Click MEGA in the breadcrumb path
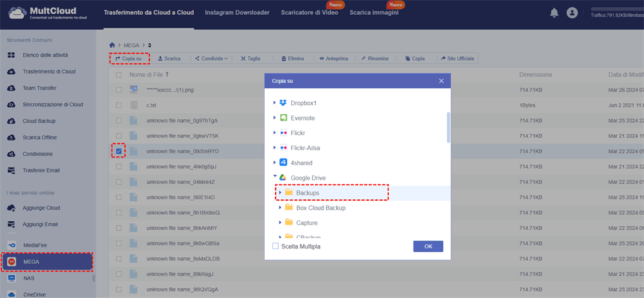The height and width of the screenshot is (298, 644). point(131,45)
